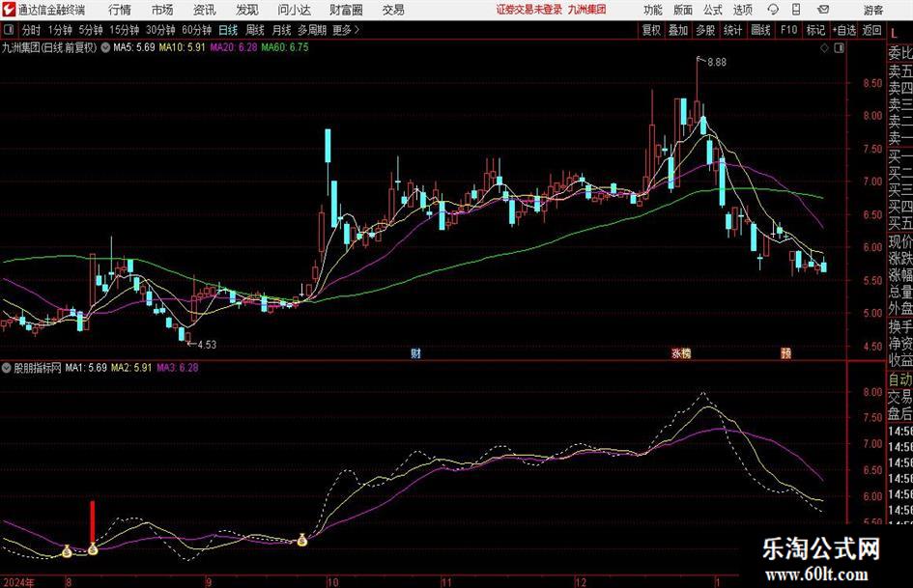Toggle the left panel layout icon

coord(9,30)
